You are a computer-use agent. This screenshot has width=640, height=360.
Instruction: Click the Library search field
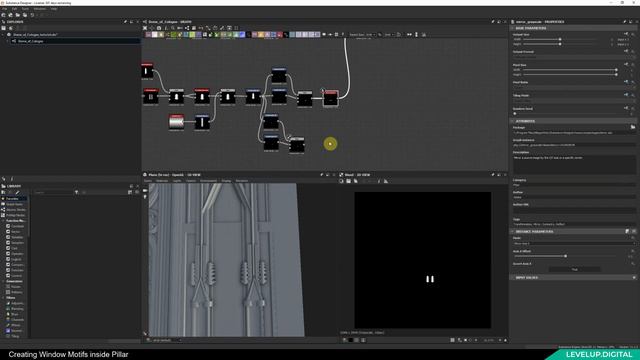(x=53, y=192)
